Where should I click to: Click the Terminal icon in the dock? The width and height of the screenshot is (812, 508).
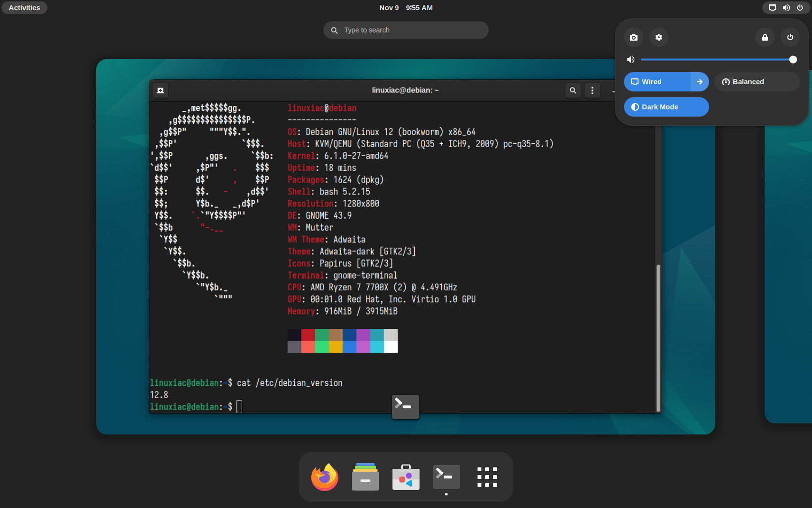point(446,477)
